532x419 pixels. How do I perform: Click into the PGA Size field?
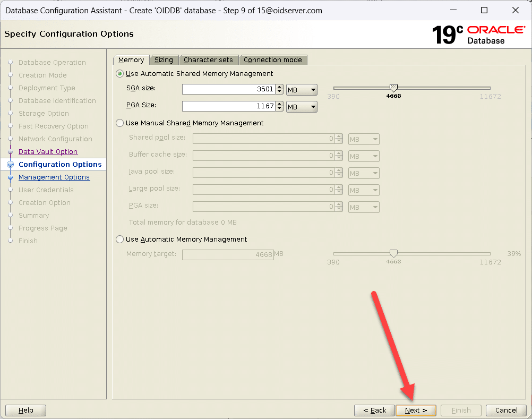point(228,106)
